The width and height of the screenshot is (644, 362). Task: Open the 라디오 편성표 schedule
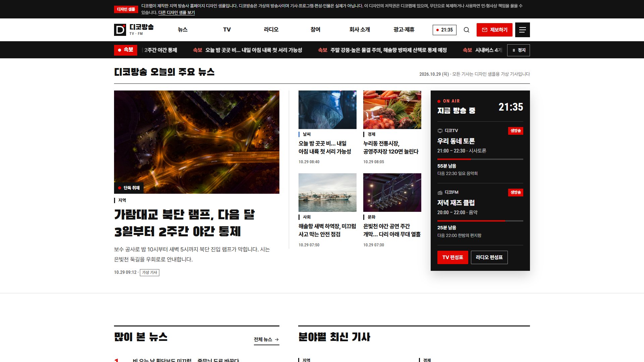coord(489,257)
